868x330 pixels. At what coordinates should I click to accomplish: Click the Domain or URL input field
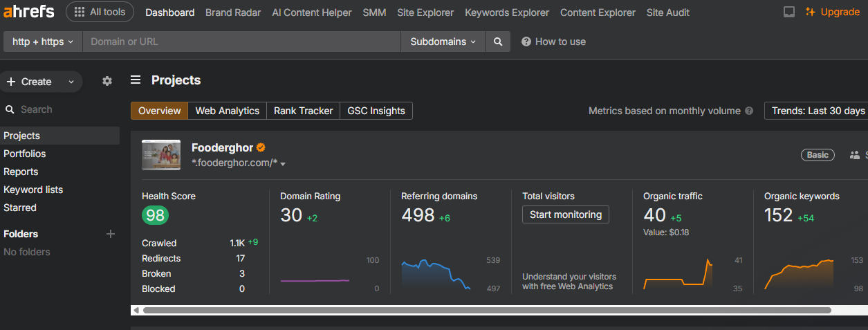coord(241,42)
